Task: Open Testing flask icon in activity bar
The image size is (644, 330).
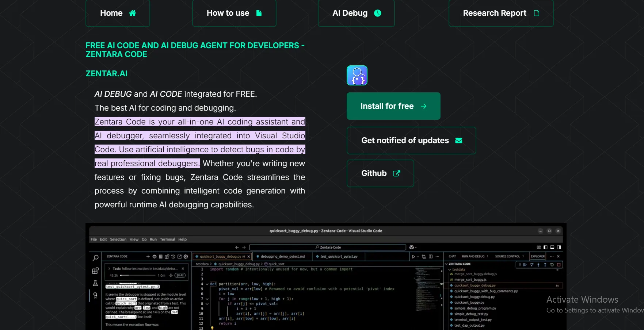Action: pos(95,283)
